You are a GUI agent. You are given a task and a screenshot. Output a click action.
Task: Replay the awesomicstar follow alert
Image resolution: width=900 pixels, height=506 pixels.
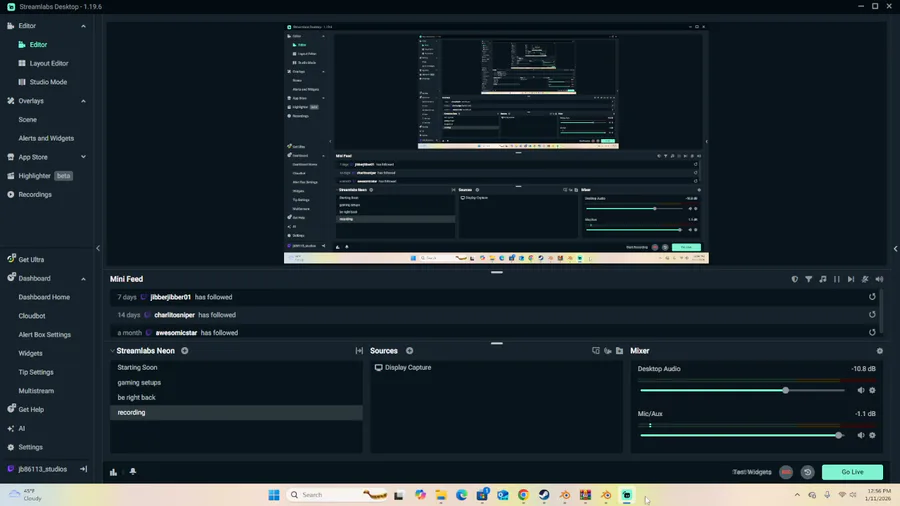pyautogui.click(x=872, y=333)
